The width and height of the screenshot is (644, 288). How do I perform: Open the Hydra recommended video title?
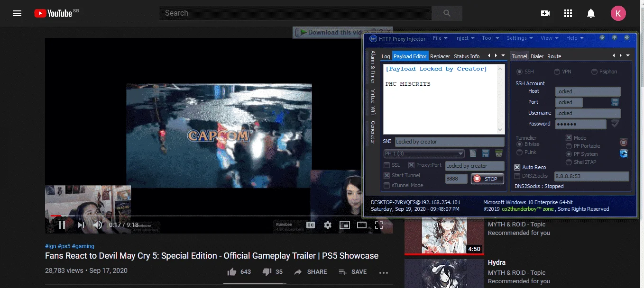497,262
